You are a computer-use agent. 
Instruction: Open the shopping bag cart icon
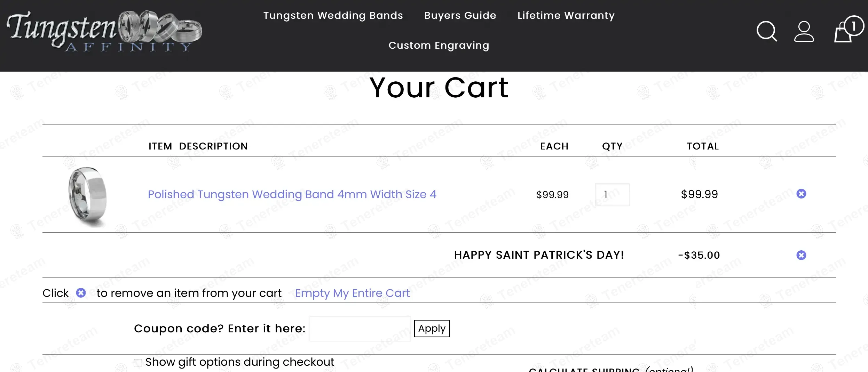tap(843, 32)
